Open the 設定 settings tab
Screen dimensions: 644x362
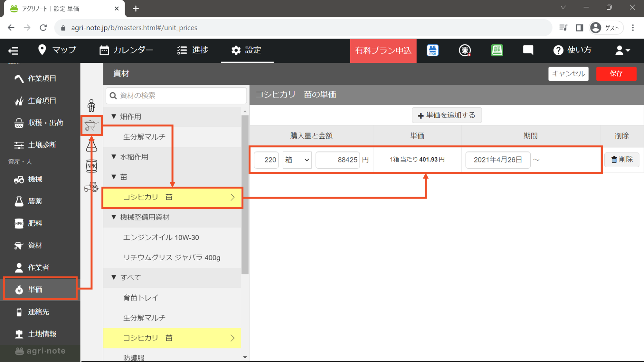[246, 50]
